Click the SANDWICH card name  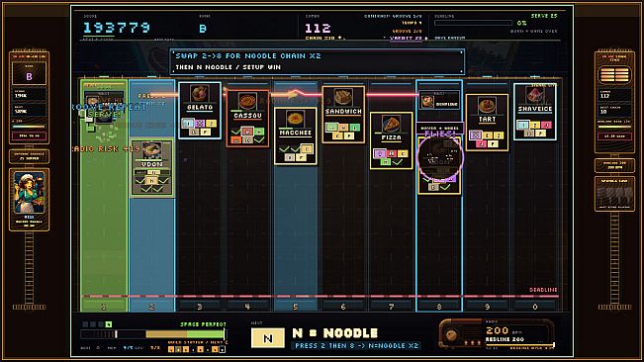(343, 111)
